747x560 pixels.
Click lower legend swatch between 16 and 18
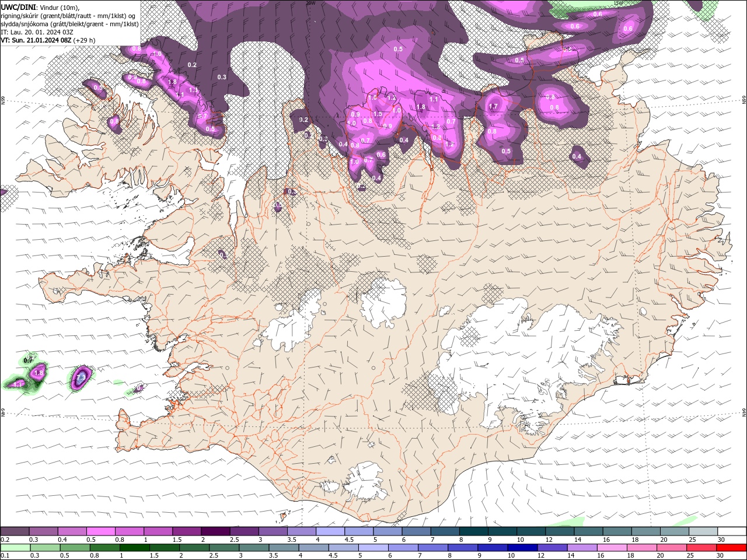612,548
